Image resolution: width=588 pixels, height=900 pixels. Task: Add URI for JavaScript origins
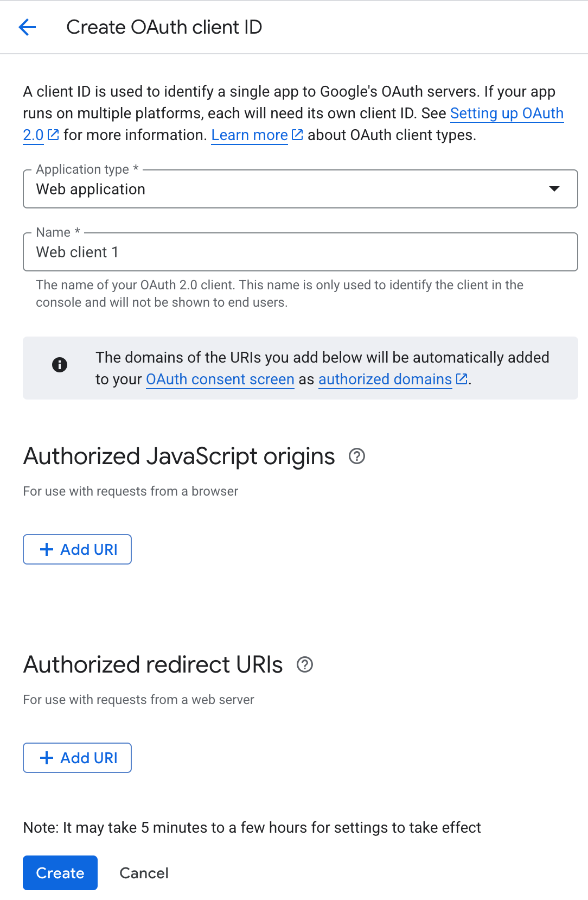78,549
